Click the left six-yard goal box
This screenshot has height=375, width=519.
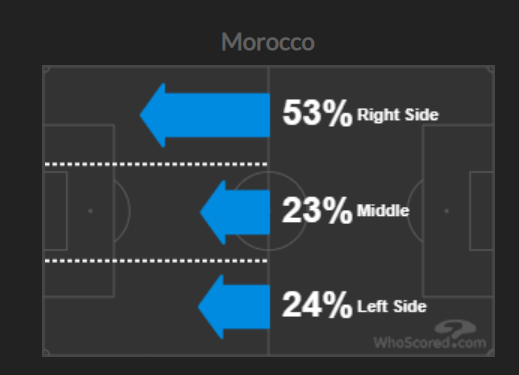click(x=56, y=211)
